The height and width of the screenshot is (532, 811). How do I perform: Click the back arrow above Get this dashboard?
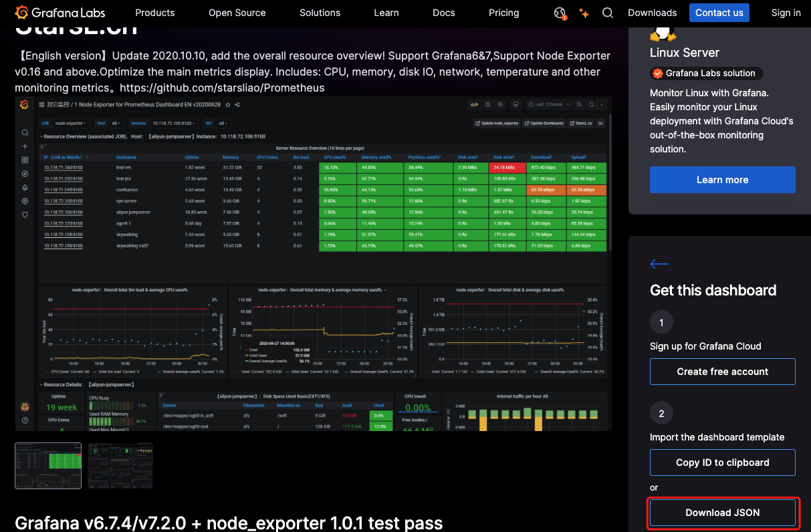pyautogui.click(x=659, y=264)
